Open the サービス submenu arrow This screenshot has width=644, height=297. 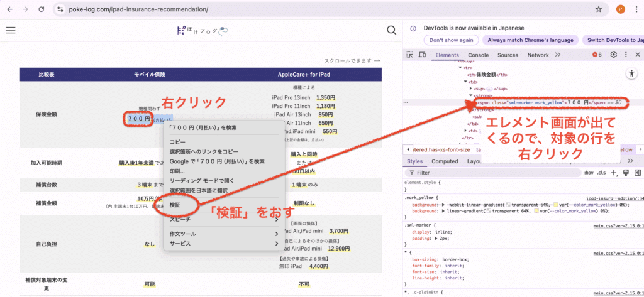click(x=277, y=244)
